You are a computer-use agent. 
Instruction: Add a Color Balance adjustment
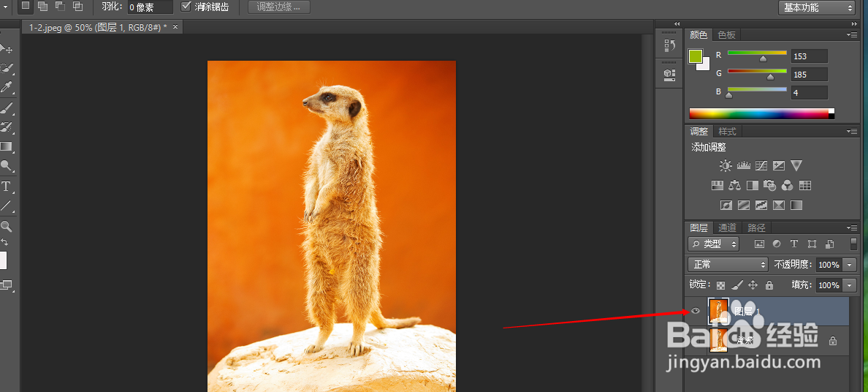[x=734, y=185]
